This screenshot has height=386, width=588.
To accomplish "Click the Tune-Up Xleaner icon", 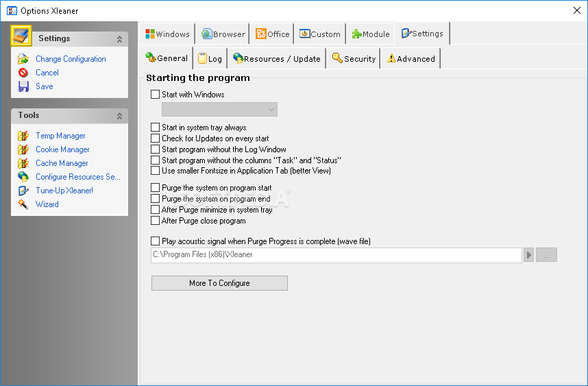I will 23,191.
